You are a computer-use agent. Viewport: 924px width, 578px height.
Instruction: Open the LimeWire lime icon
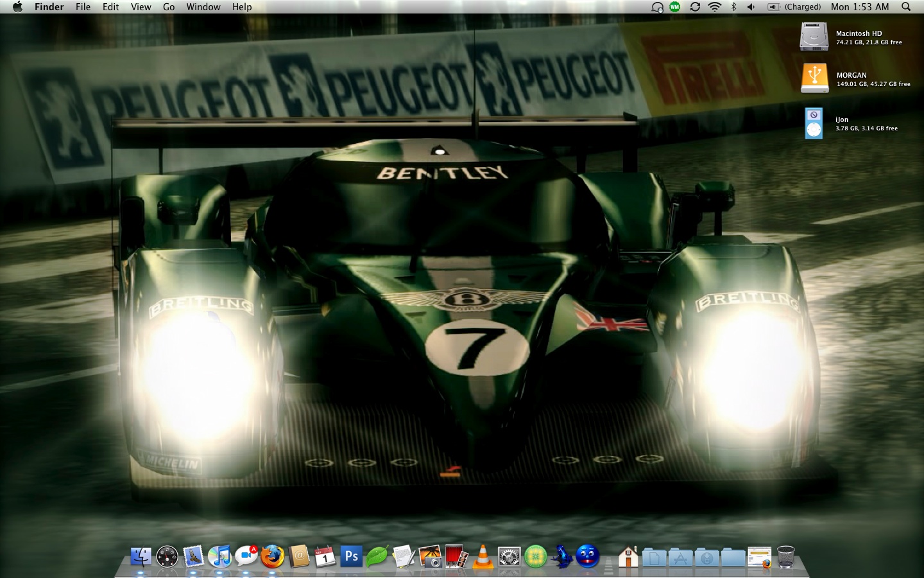click(535, 556)
